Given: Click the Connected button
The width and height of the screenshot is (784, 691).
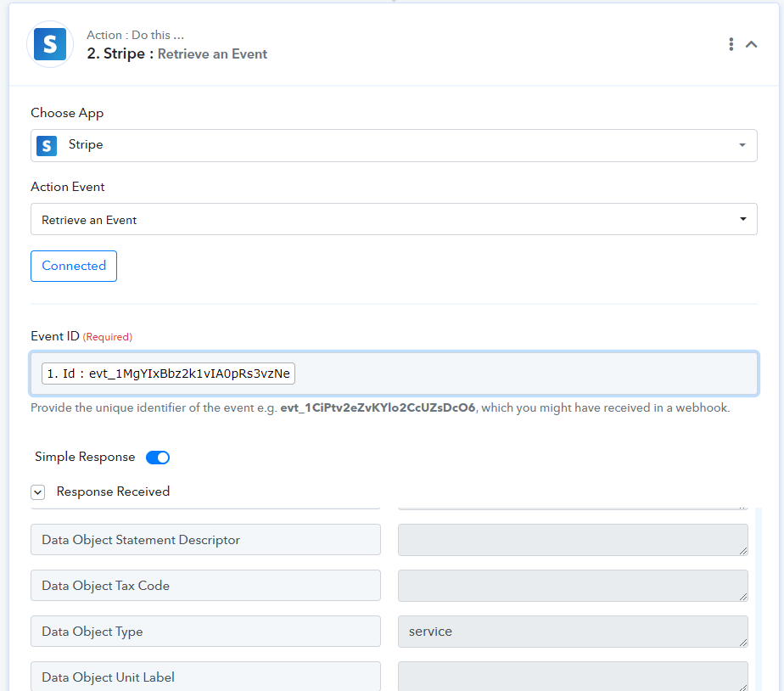Looking at the screenshot, I should [x=74, y=266].
